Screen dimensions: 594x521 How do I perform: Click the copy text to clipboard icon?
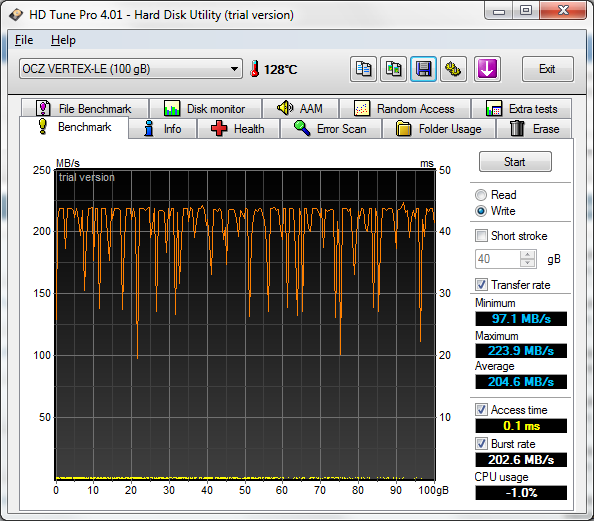tap(363, 69)
